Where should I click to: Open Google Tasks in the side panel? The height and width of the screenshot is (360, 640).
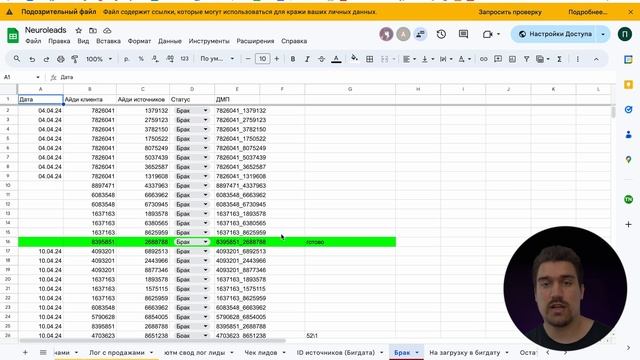[629, 109]
